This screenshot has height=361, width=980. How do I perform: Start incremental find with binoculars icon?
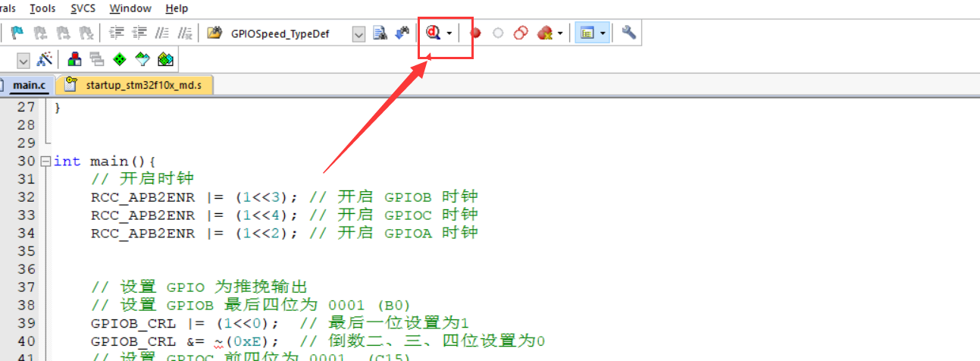[402, 33]
